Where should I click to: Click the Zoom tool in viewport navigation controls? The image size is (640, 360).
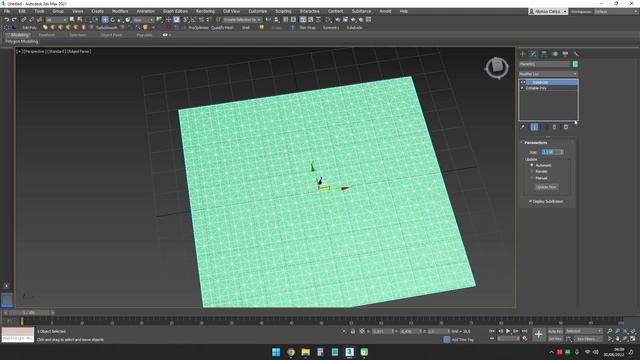pos(609,331)
